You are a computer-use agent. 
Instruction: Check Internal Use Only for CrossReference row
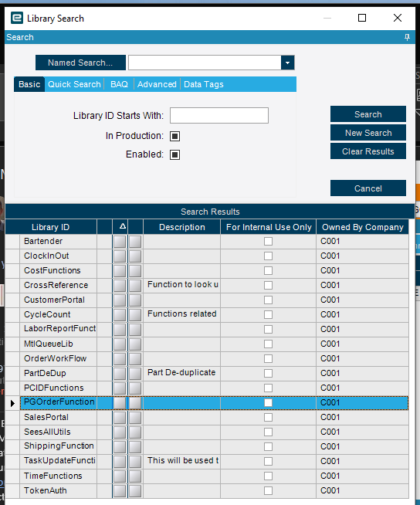pos(268,286)
